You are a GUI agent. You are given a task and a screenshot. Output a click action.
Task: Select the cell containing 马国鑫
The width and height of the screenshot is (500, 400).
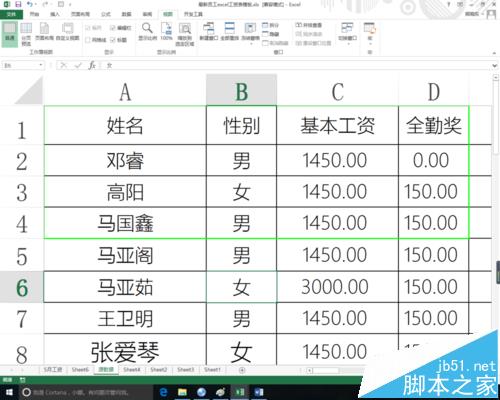click(125, 223)
